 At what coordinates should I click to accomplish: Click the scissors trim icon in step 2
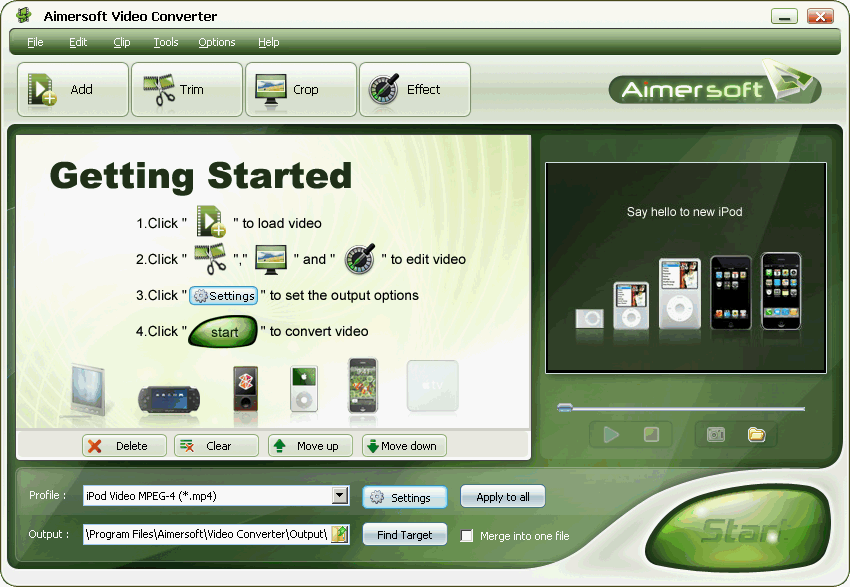coord(210,258)
